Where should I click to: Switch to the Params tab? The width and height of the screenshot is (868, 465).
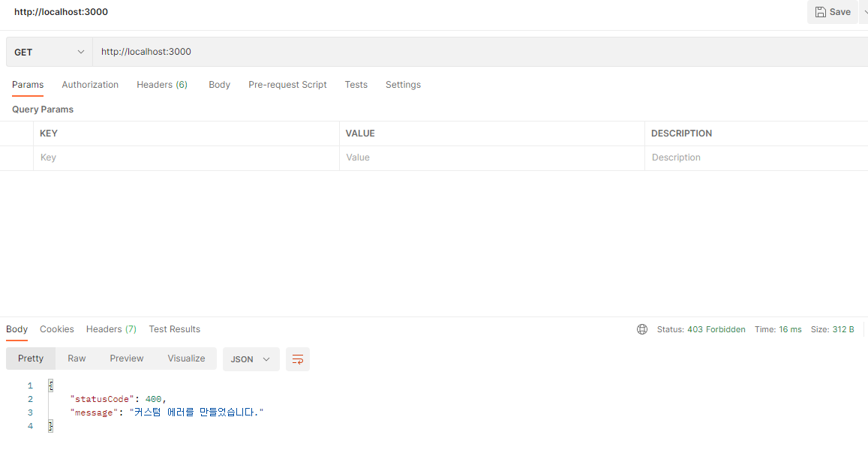coord(28,85)
